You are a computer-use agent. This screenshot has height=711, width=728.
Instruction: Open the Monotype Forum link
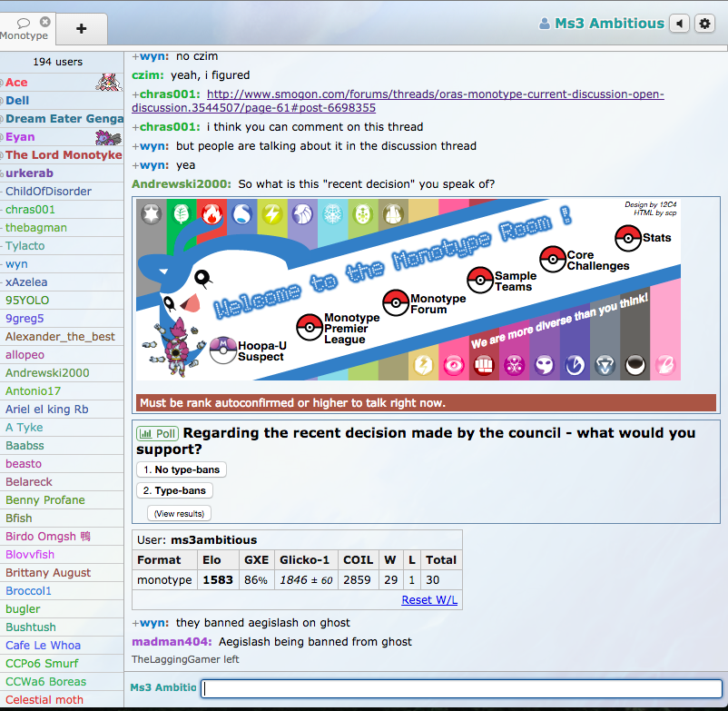point(438,303)
